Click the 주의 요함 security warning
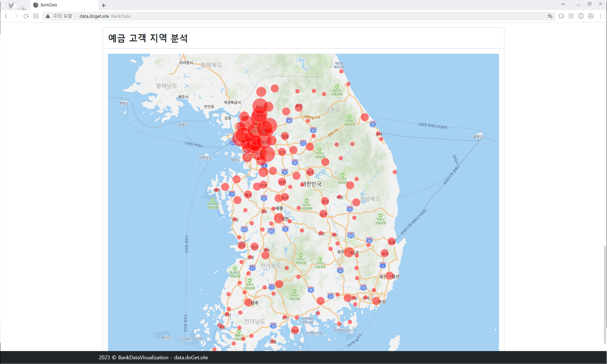Screen dimensions: 607x364 (x=62, y=16)
